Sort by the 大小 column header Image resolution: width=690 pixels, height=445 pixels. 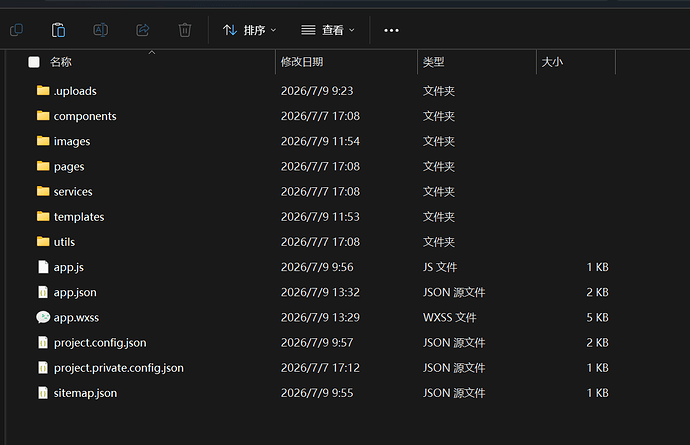pos(552,62)
